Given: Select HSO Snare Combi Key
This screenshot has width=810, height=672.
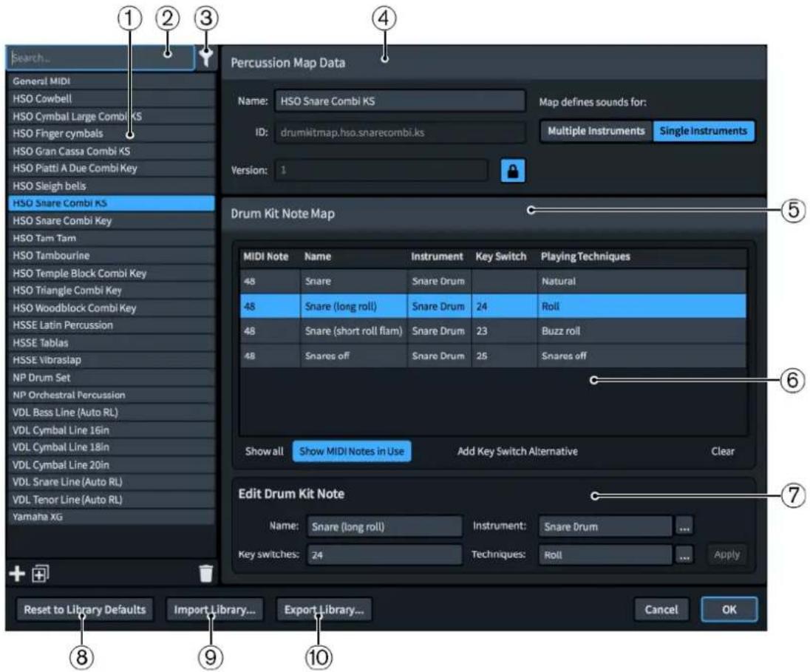Looking at the screenshot, I should (111, 221).
